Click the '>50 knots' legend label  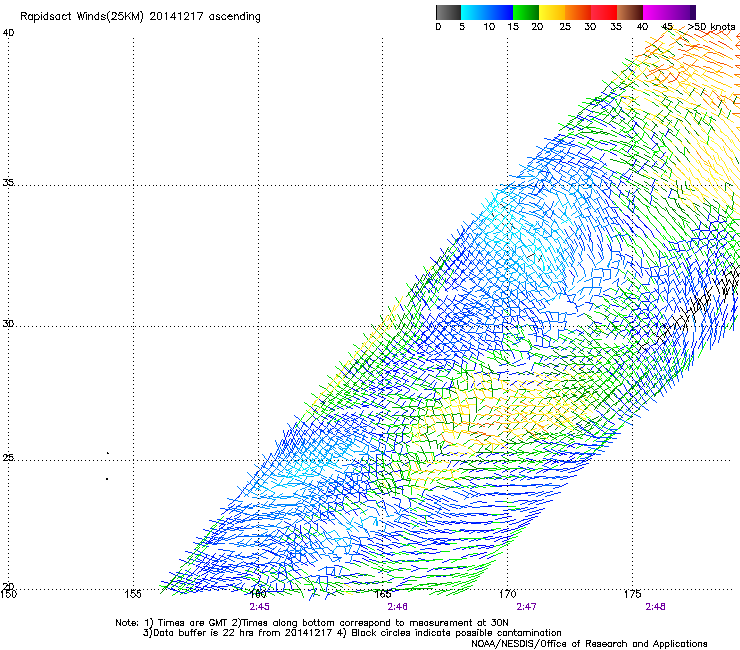712,27
